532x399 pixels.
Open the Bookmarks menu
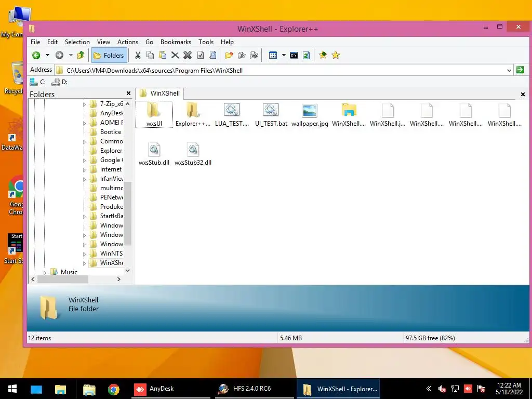coord(176,42)
